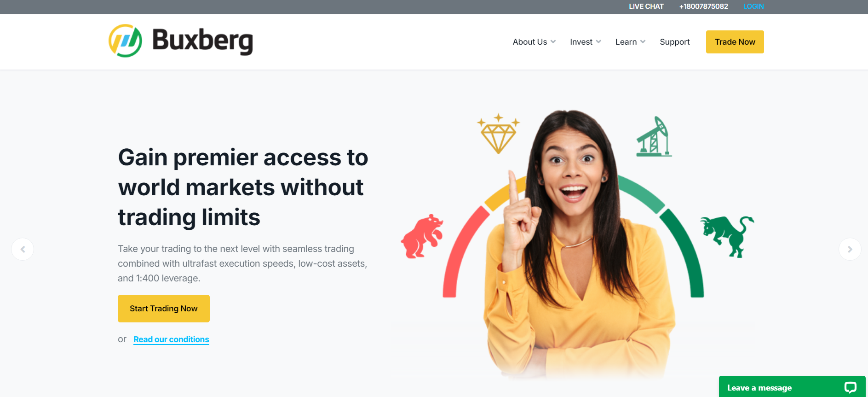Expand the Learn dropdown chevron
868x397 pixels.
(x=643, y=42)
